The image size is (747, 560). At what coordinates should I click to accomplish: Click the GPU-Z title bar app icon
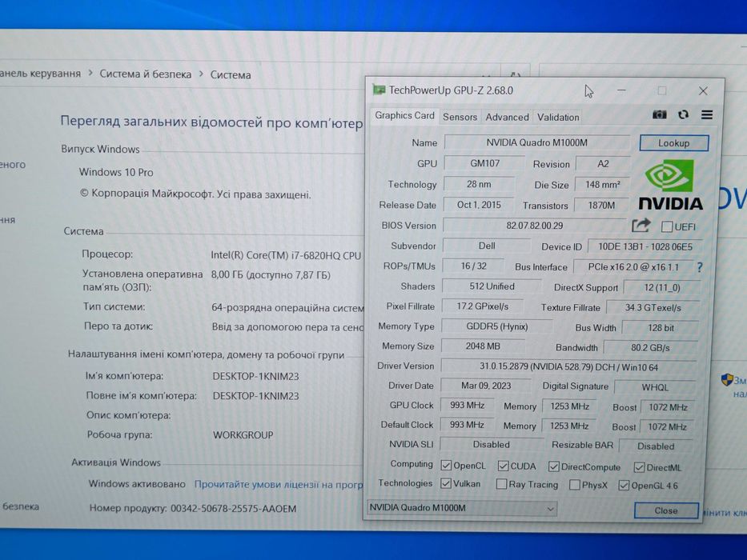379,90
